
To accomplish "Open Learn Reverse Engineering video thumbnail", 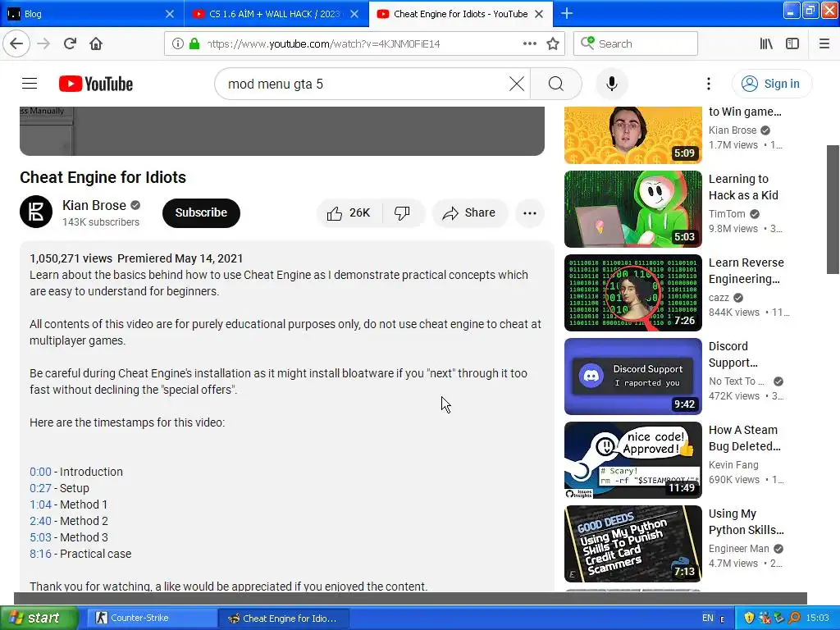I will [x=632, y=293].
